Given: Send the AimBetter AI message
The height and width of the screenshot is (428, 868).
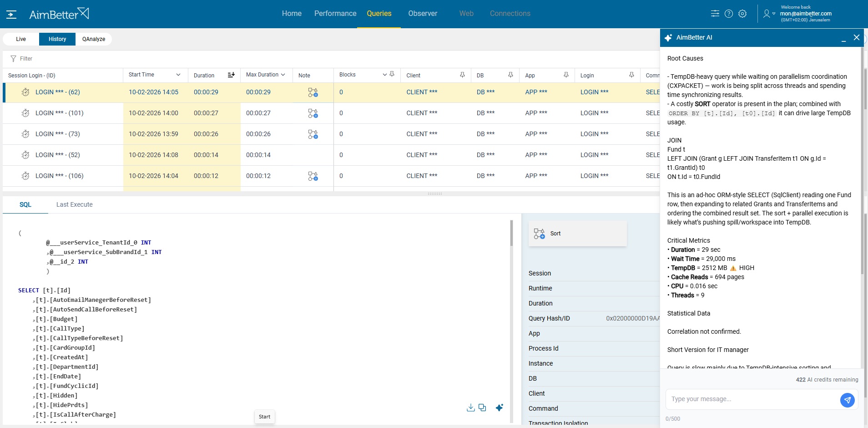Looking at the screenshot, I should (847, 400).
